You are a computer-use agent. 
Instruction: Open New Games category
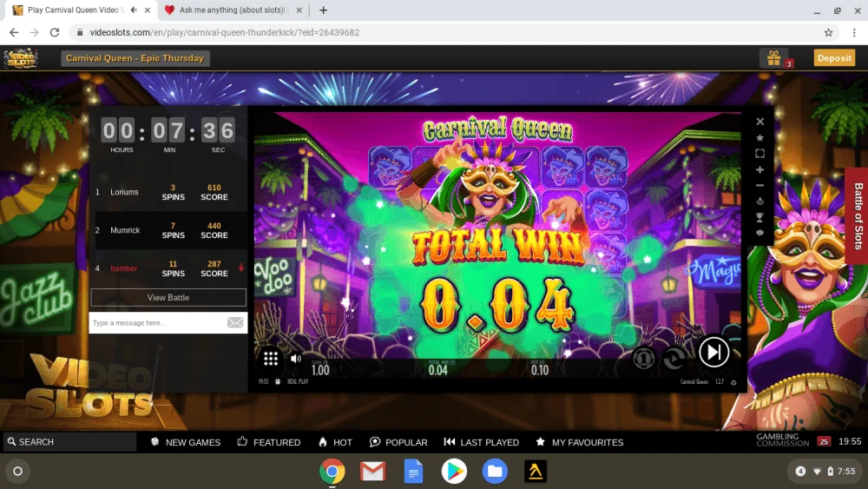[186, 442]
